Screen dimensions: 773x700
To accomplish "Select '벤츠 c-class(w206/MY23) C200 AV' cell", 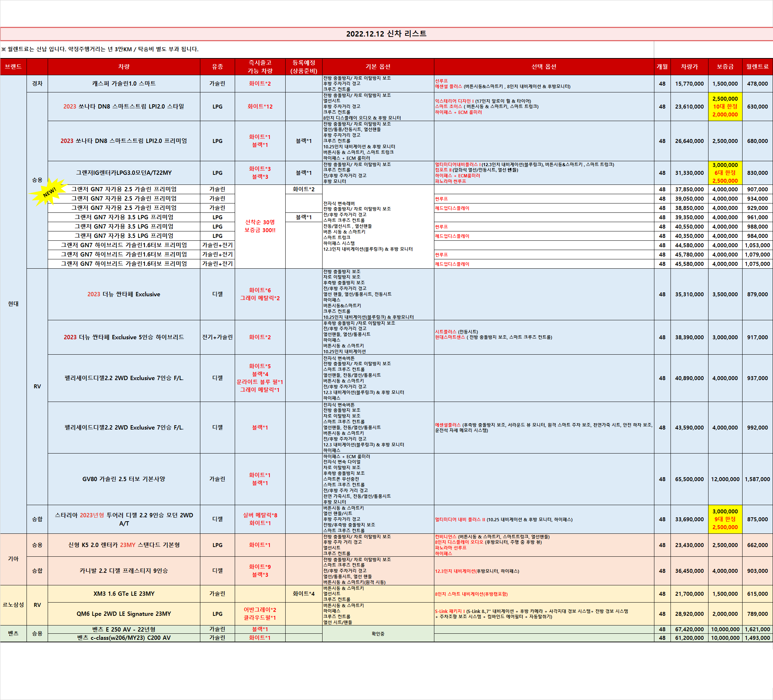I will tap(124, 638).
